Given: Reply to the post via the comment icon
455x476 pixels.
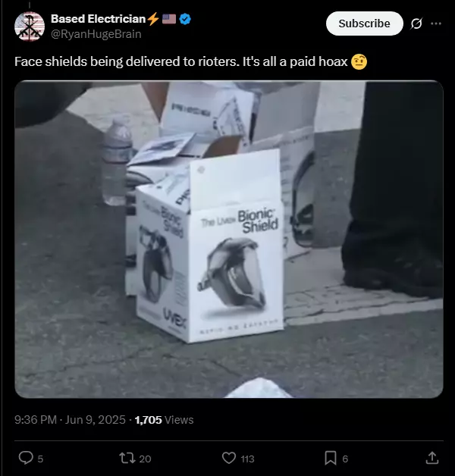Looking at the screenshot, I should (26, 458).
